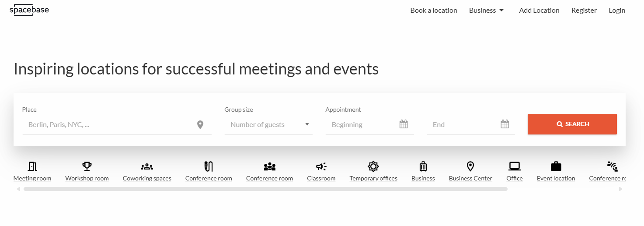Click the briefcase icon above Event location
The height and width of the screenshot is (226, 644).
tap(556, 166)
